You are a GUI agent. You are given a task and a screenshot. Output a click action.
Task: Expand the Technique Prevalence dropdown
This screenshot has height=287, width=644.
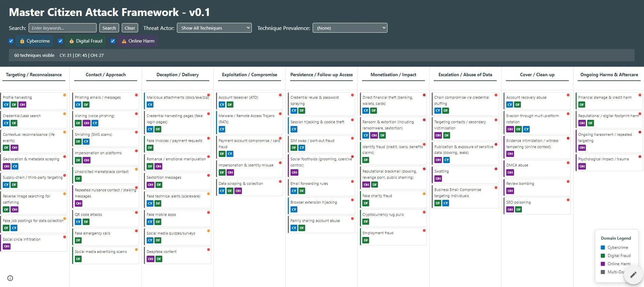coord(350,28)
